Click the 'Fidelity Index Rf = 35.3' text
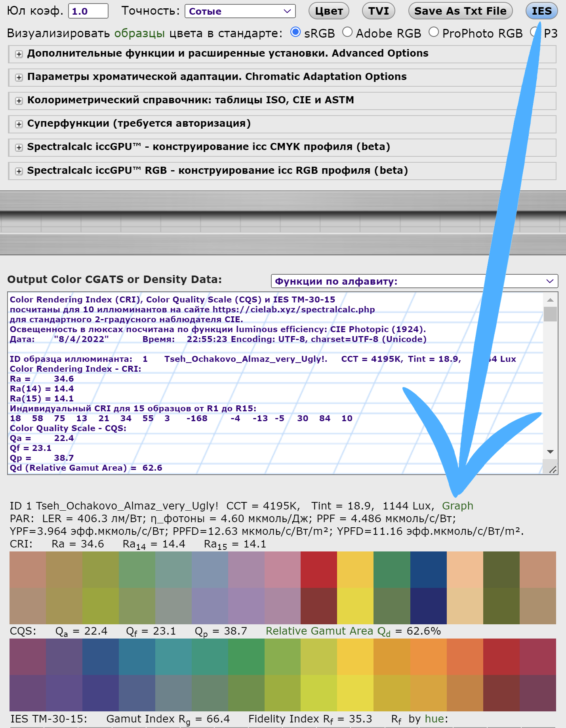Viewport: 566px width, 728px height. (x=310, y=719)
